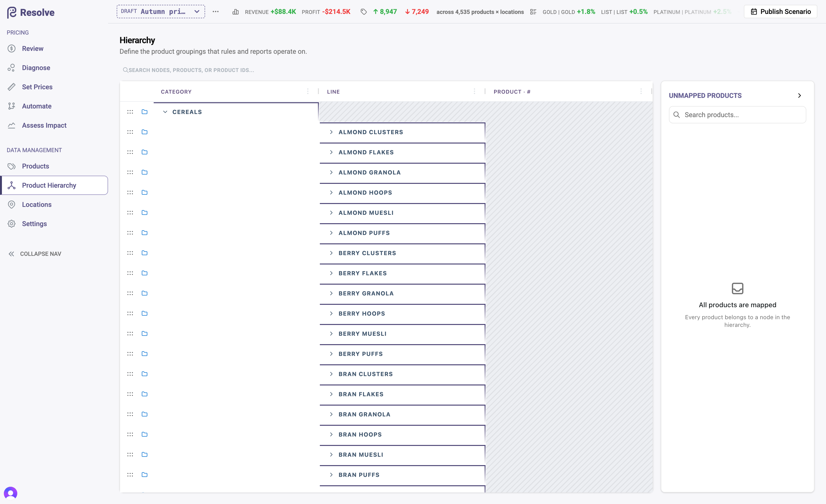
Task: Expand the Bran Flakes line
Action: coord(331,394)
